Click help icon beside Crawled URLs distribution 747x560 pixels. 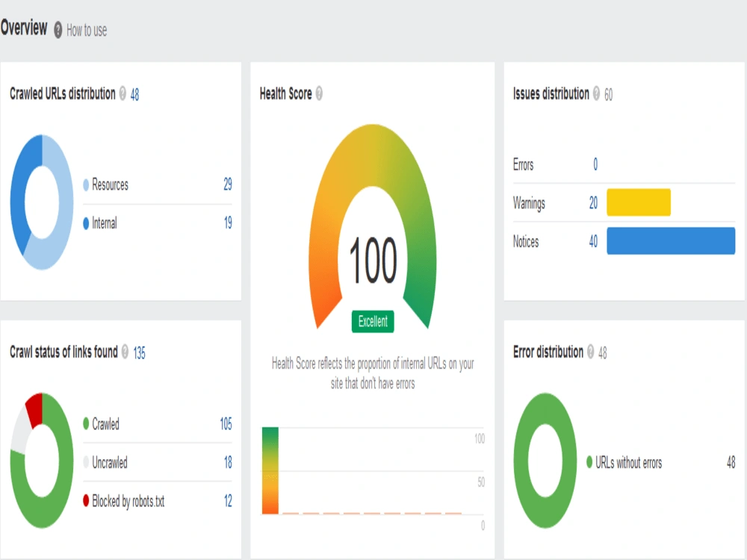click(x=123, y=93)
